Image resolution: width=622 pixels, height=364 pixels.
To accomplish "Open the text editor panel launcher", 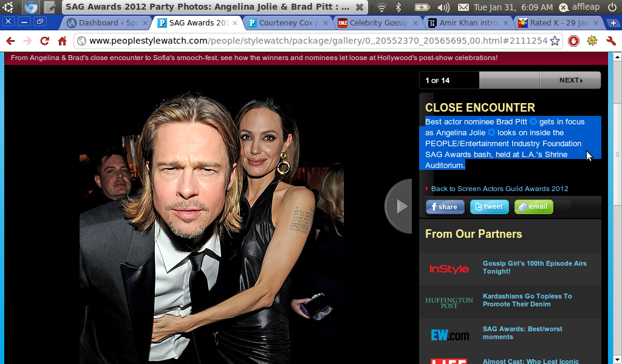I will 50,7.
